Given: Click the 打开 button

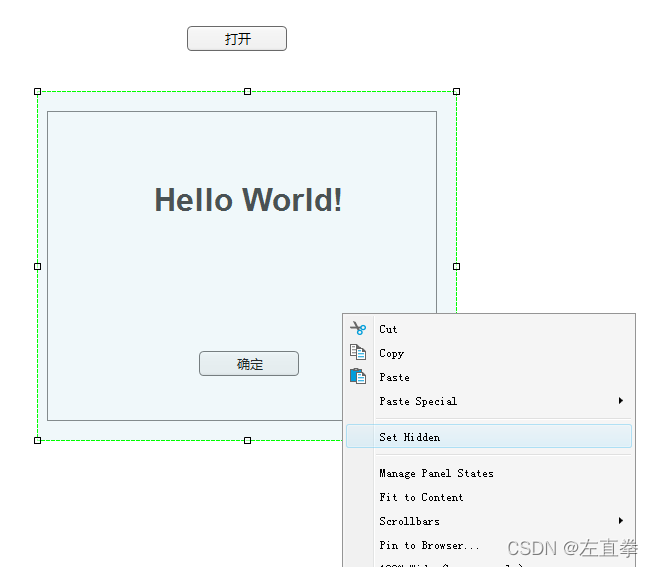Looking at the screenshot, I should tap(237, 39).
